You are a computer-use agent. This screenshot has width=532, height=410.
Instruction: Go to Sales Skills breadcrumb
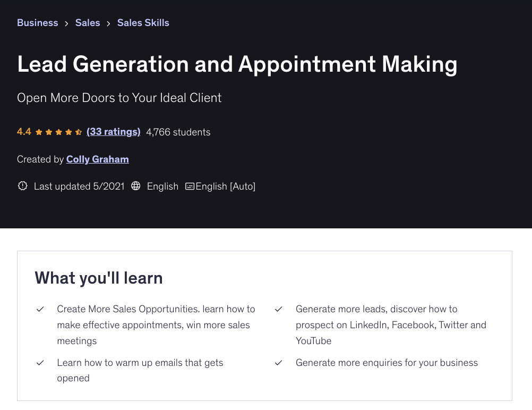coord(143,23)
